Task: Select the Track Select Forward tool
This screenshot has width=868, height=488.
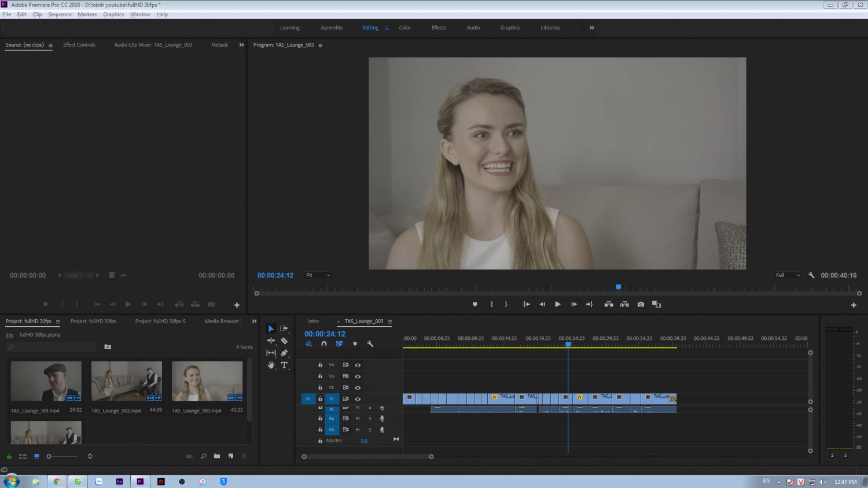Action: (x=284, y=328)
